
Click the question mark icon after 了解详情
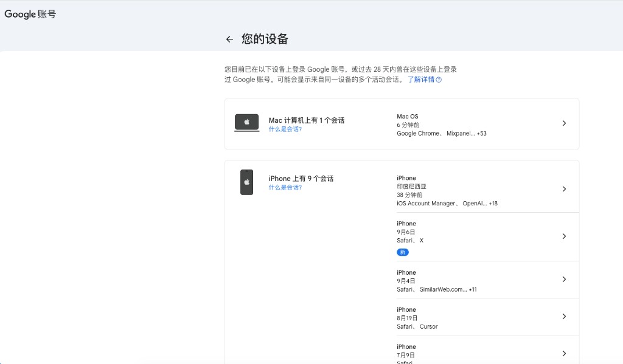pyautogui.click(x=439, y=80)
